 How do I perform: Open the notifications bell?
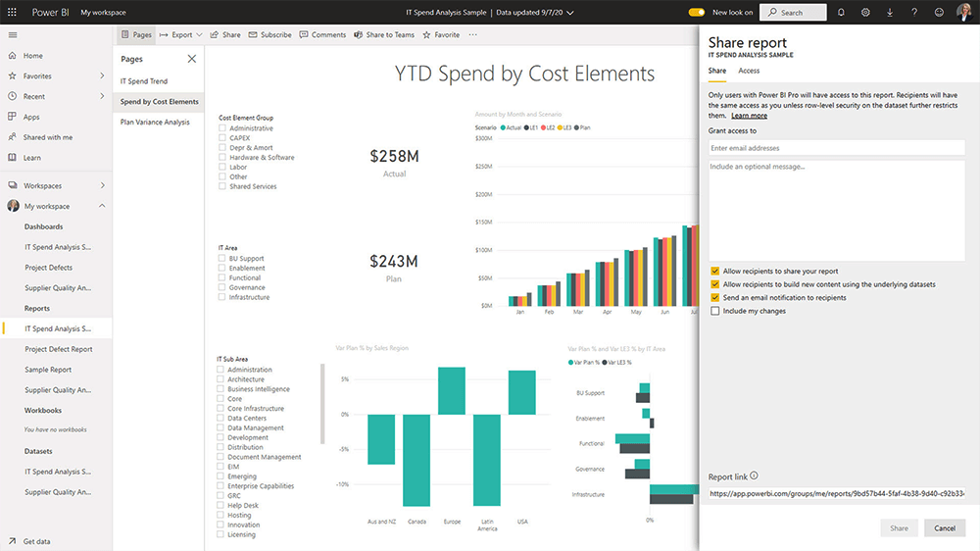[x=841, y=12]
